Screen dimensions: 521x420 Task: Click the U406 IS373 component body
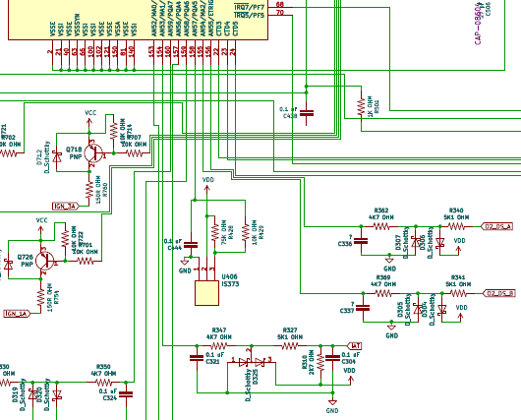(x=206, y=293)
